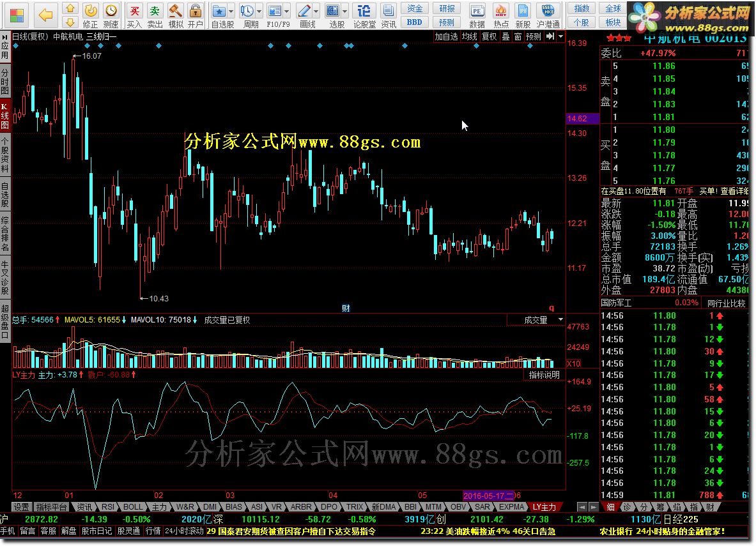Click the up arrow toolbar icon

pyautogui.click(x=70, y=9)
